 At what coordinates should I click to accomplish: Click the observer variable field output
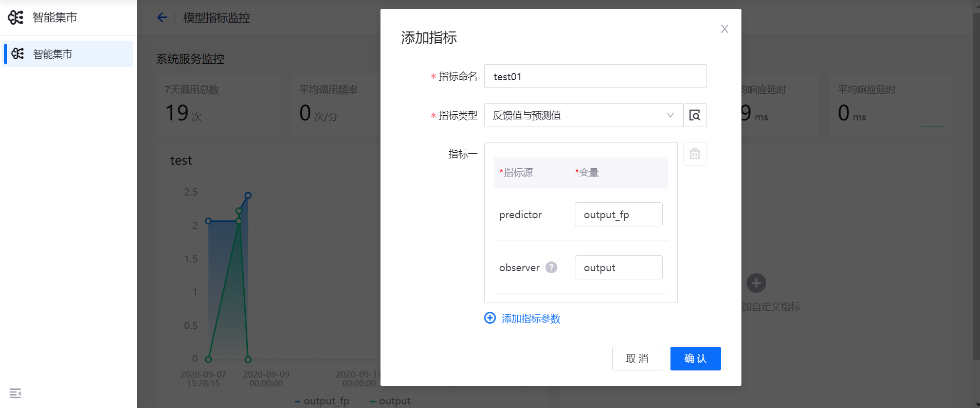pyautogui.click(x=618, y=268)
